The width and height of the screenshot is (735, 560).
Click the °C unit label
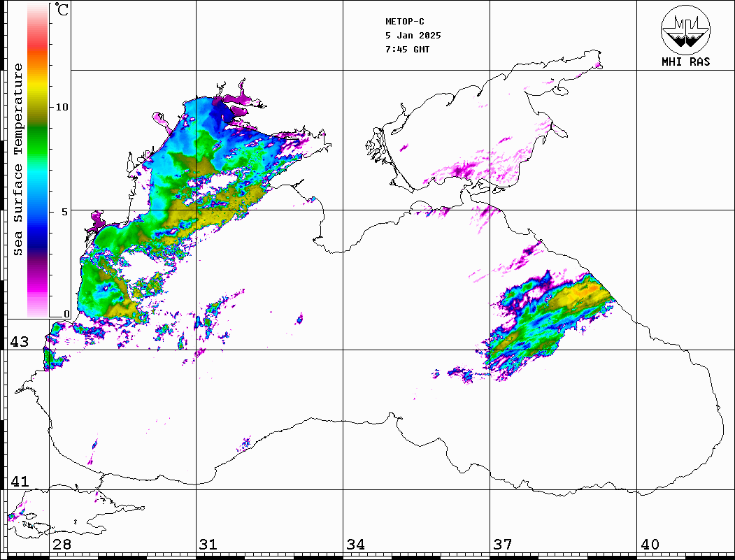click(62, 9)
